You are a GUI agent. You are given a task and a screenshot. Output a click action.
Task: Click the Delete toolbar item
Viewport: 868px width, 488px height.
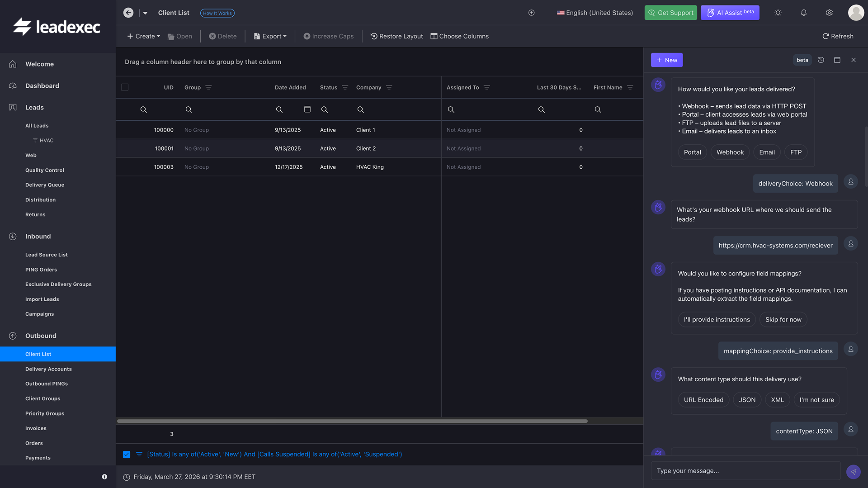[223, 36]
